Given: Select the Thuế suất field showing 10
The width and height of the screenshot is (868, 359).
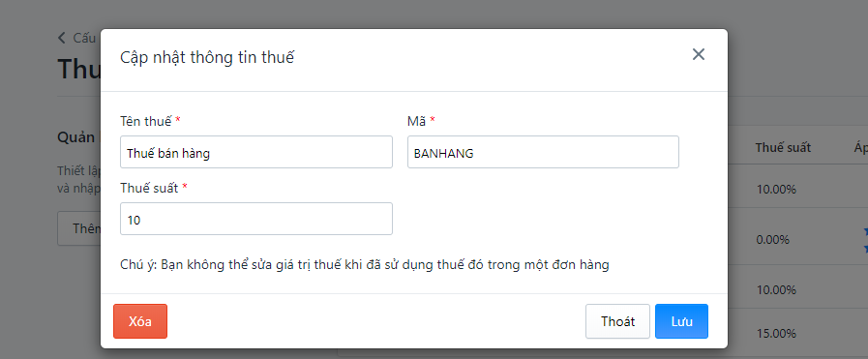Looking at the screenshot, I should click(256, 219).
